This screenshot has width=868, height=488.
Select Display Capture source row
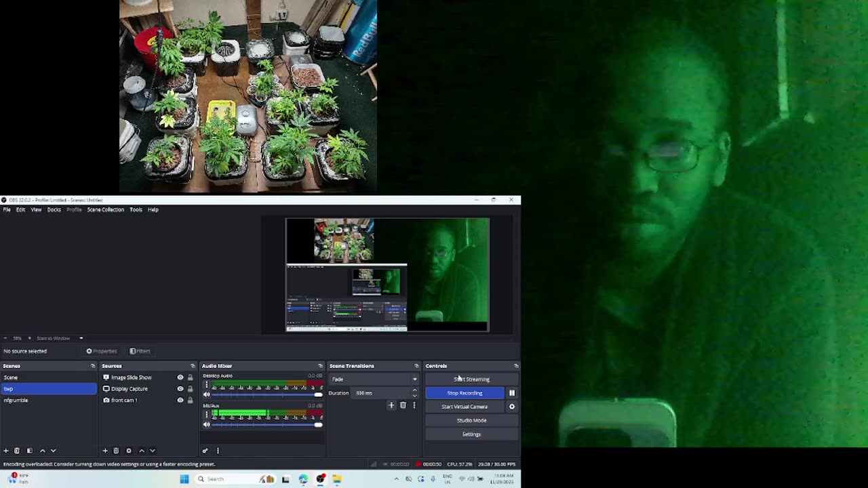point(149,389)
